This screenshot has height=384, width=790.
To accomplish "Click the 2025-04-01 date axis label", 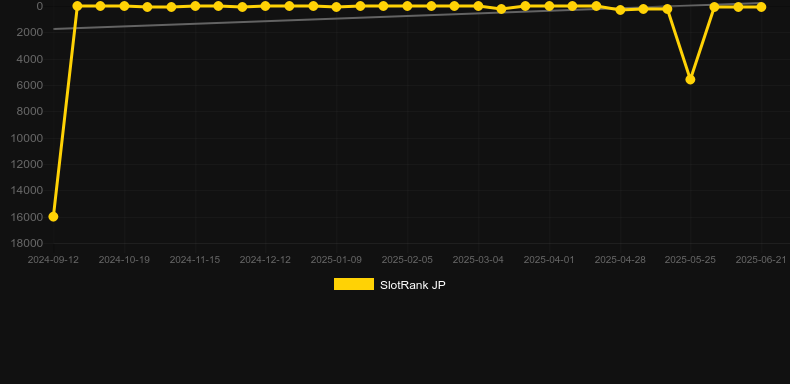I will coord(549,260).
